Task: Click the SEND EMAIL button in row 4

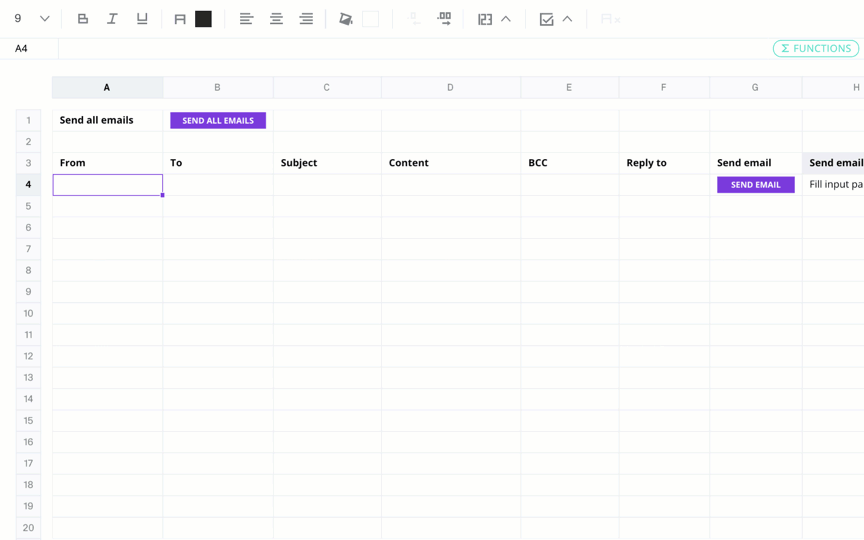Action: pyautogui.click(x=755, y=185)
